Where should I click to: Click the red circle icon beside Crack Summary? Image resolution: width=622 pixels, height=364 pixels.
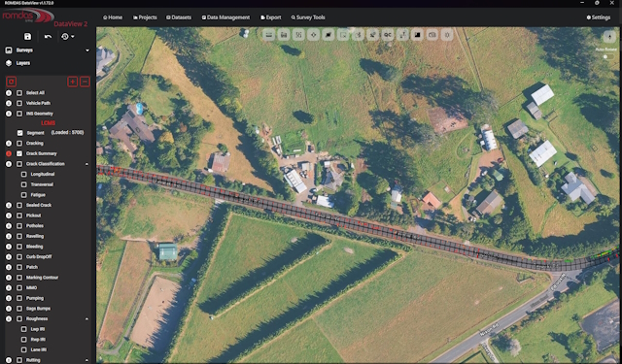tap(9, 153)
